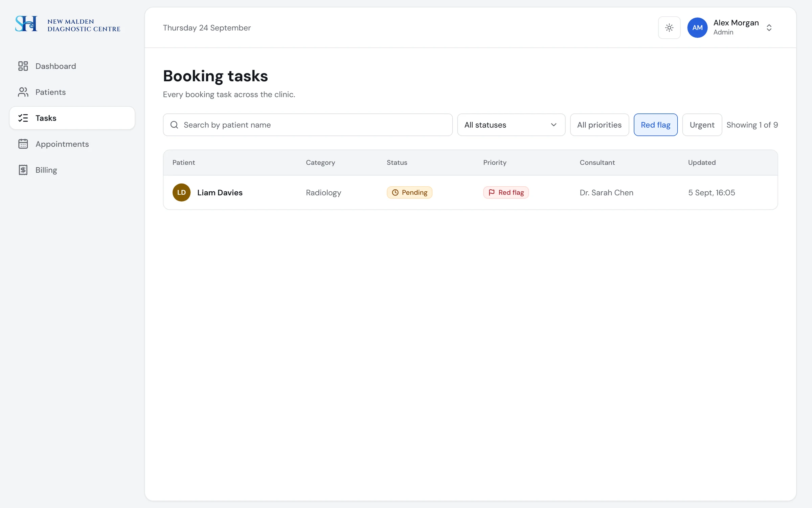
Task: Click the Consultant column header
Action: (597, 163)
